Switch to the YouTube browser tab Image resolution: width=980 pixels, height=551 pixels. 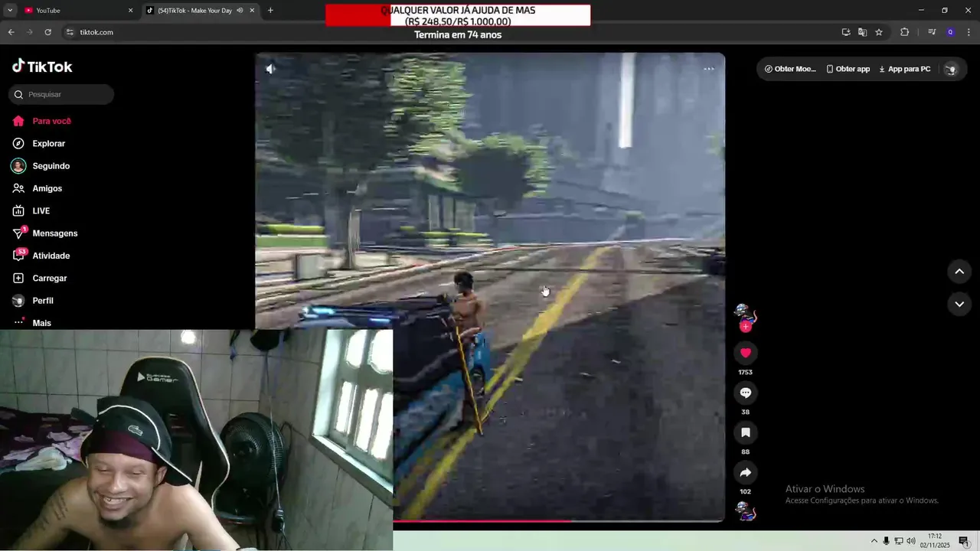click(x=77, y=10)
